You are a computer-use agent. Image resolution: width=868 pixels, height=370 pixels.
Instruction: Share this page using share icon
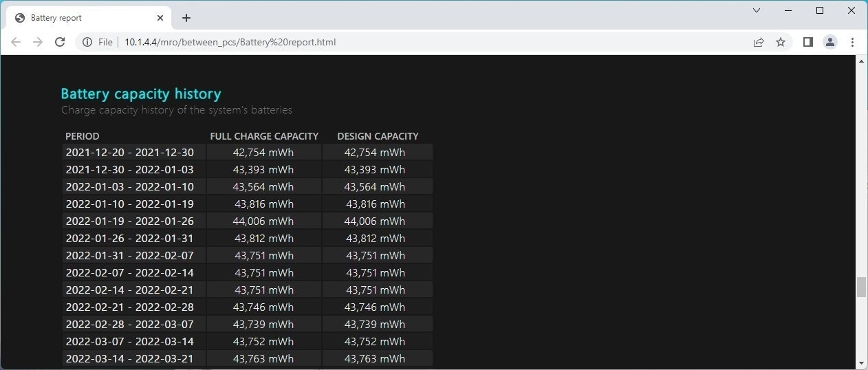[759, 42]
